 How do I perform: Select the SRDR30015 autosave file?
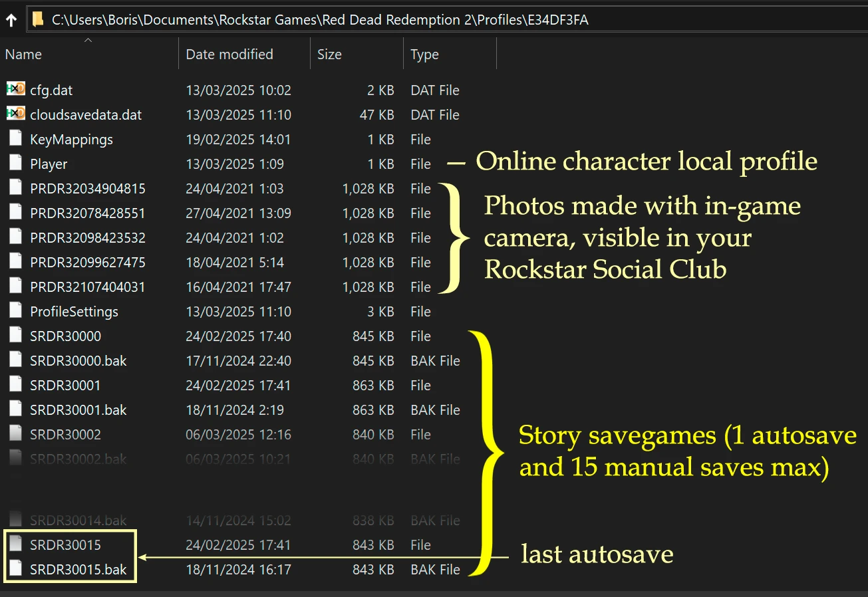point(65,545)
